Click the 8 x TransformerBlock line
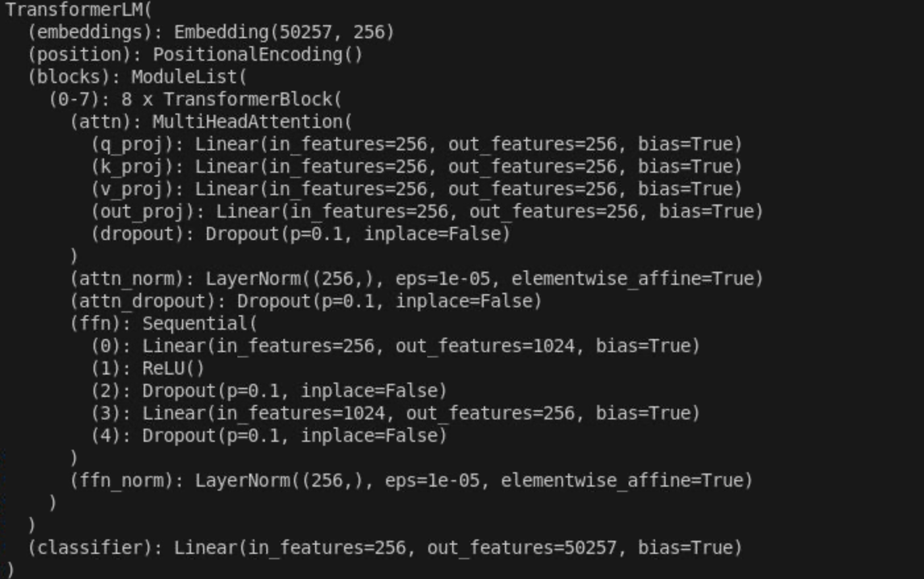This screenshot has height=579, width=924. [x=195, y=100]
